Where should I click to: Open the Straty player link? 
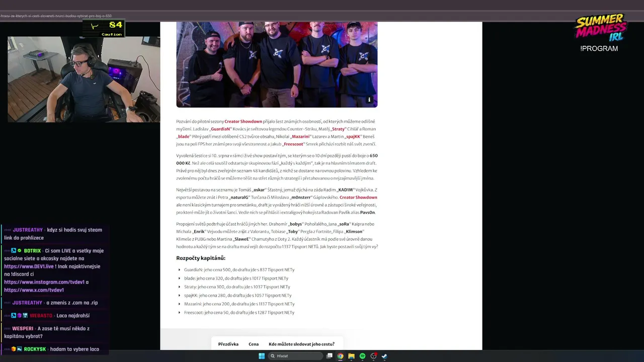pyautogui.click(x=339, y=129)
